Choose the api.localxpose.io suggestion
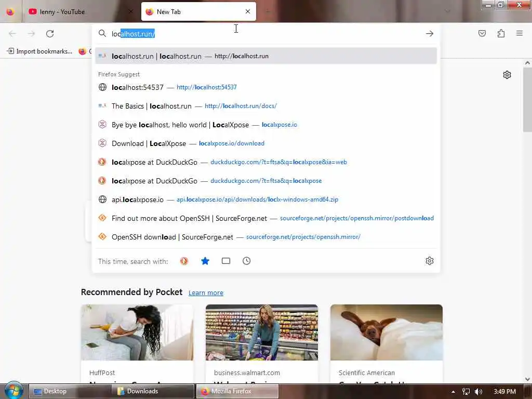Image resolution: width=532 pixels, height=399 pixels. click(x=266, y=199)
